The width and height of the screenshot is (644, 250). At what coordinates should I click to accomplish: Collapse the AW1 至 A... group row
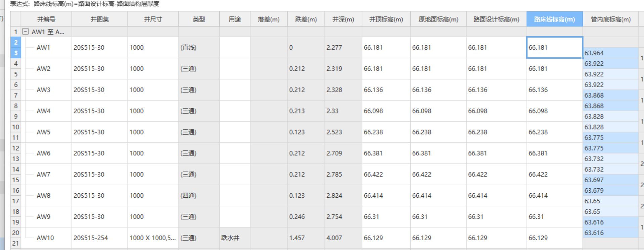pyautogui.click(x=26, y=32)
